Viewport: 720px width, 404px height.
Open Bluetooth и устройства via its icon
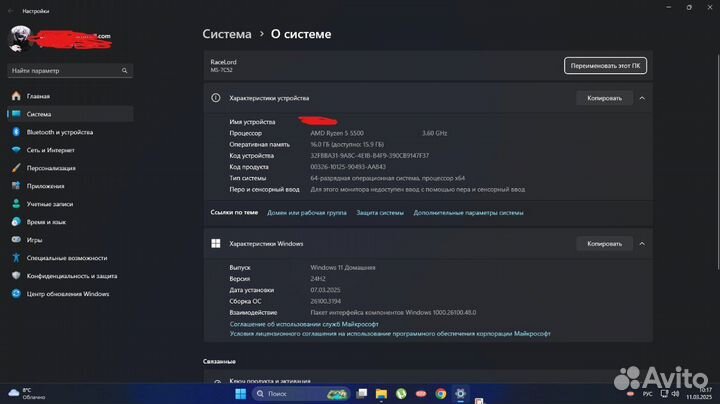[16, 132]
